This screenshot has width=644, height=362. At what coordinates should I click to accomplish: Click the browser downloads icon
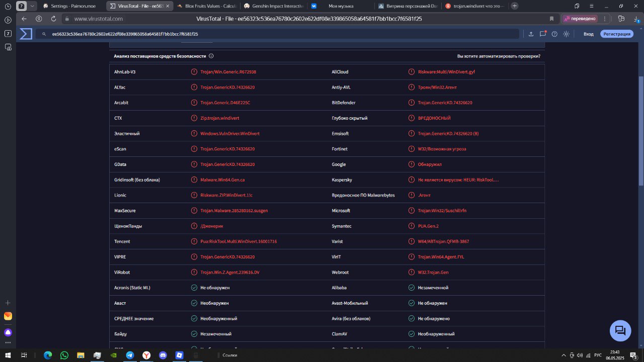coord(636,19)
